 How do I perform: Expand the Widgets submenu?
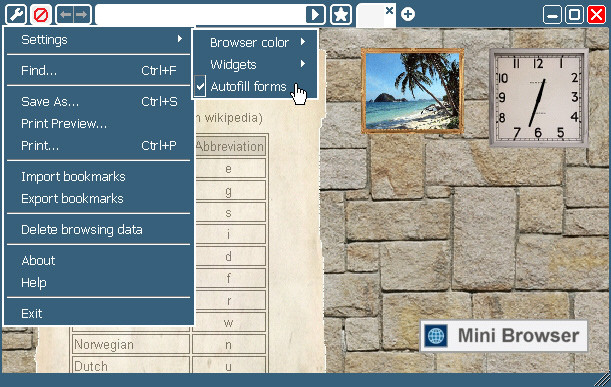point(255,64)
